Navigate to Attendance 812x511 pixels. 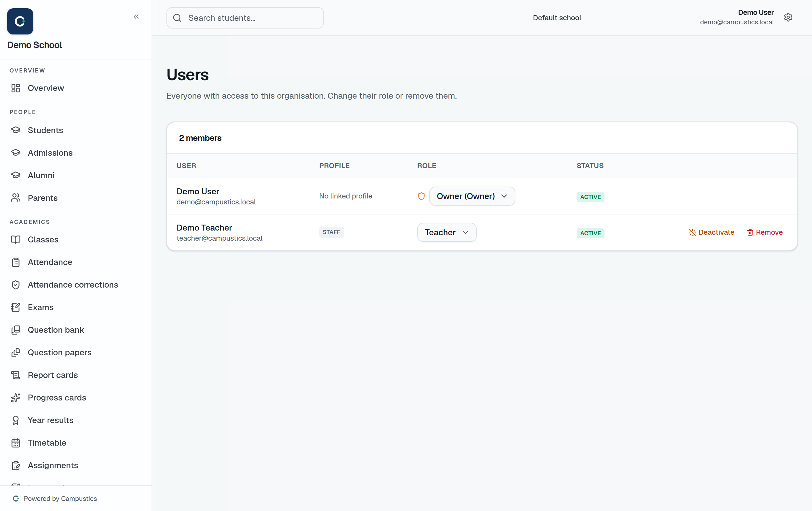[50, 262]
